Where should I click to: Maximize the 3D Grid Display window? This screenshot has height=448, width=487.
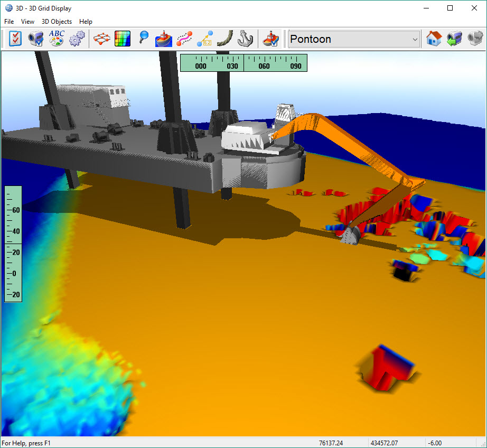(450, 8)
